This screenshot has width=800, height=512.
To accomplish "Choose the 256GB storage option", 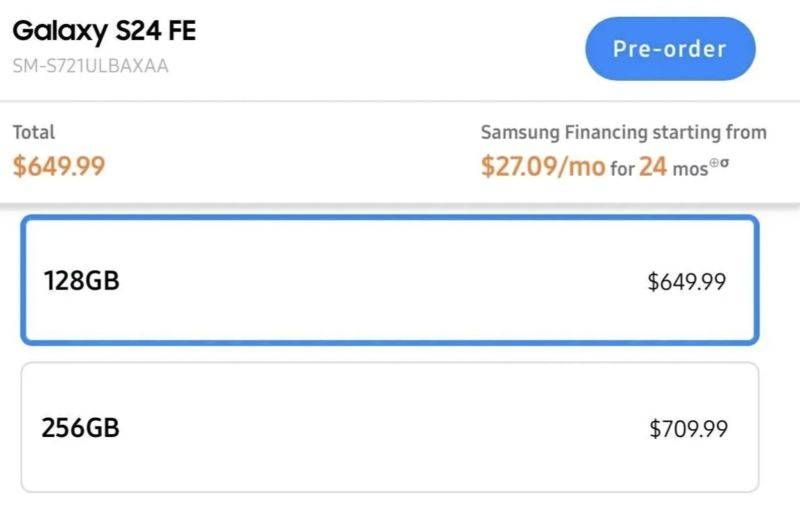I will coord(390,428).
